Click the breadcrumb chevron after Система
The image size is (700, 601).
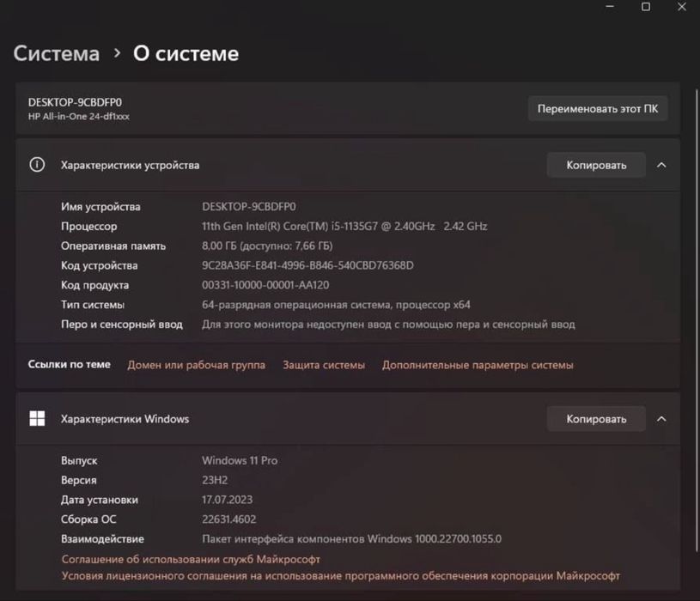coord(117,53)
